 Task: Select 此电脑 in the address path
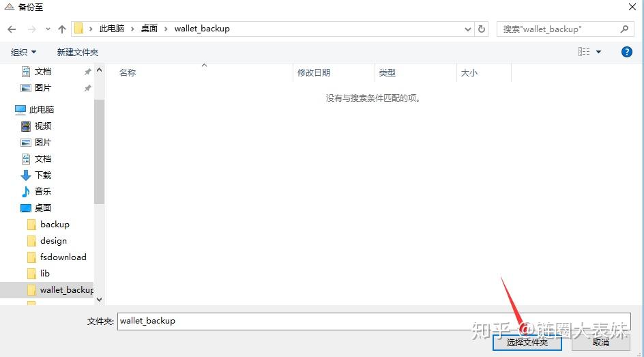(x=112, y=29)
